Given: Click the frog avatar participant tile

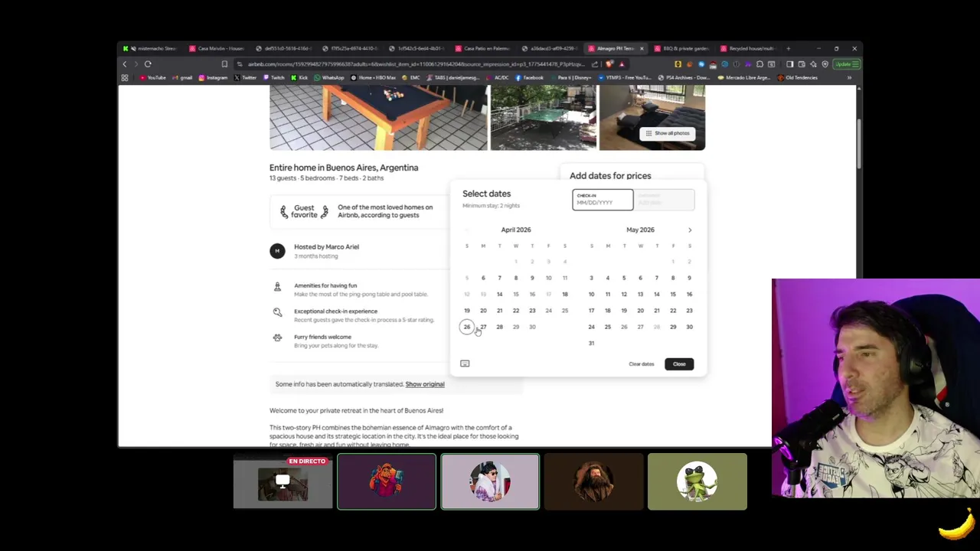Looking at the screenshot, I should click(x=697, y=481).
